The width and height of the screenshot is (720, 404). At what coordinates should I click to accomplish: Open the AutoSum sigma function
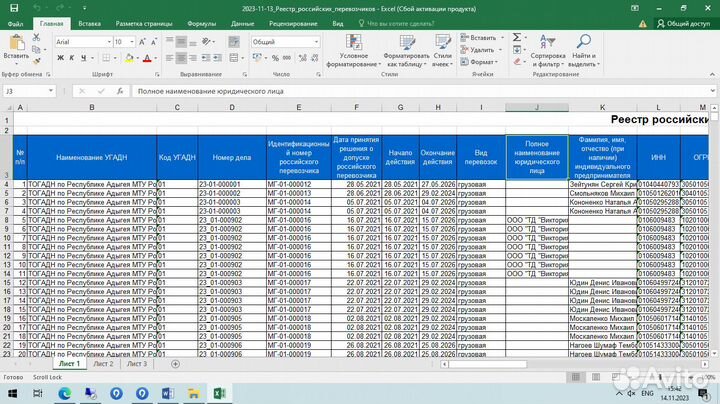(518, 37)
